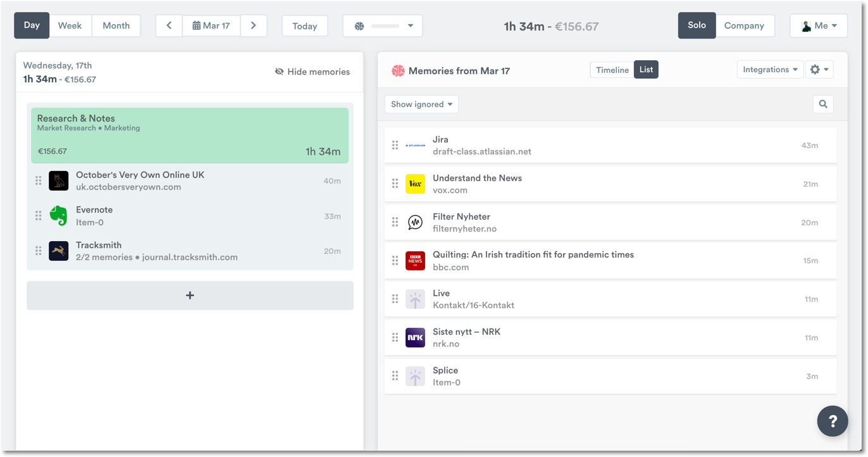
Task: Open the Live Kontakt/16-Kontakt memory
Action: tap(611, 299)
